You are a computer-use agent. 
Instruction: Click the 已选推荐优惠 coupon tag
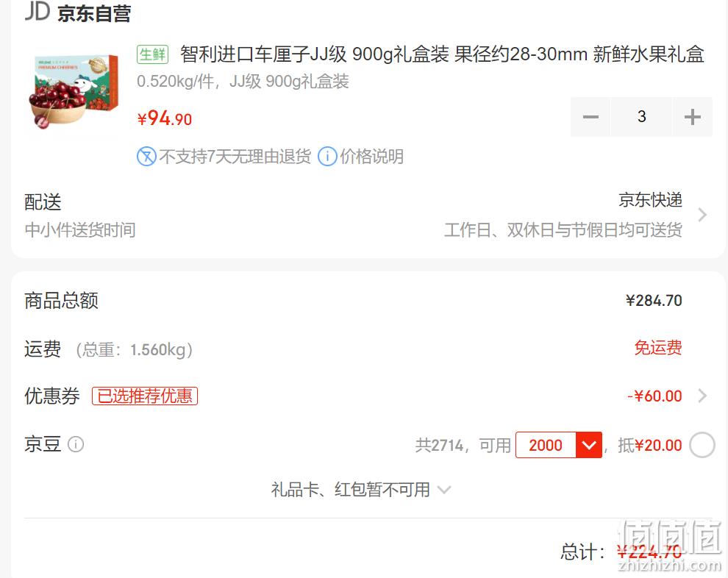click(x=145, y=396)
